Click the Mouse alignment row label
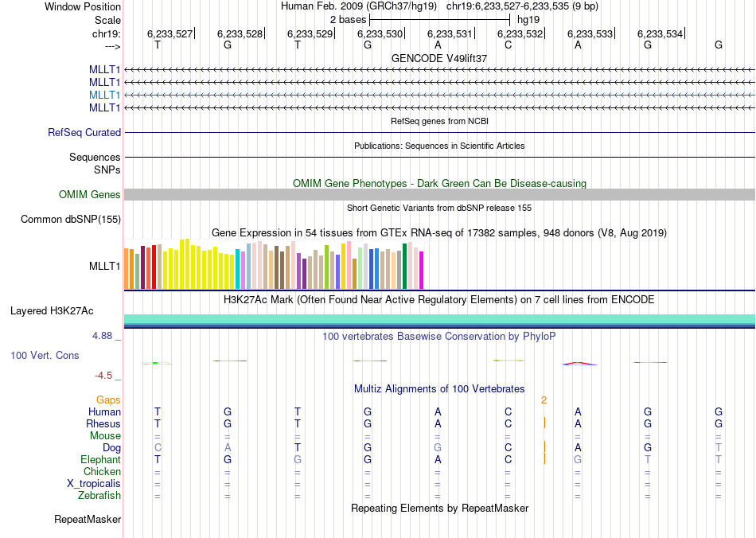 coord(105,436)
